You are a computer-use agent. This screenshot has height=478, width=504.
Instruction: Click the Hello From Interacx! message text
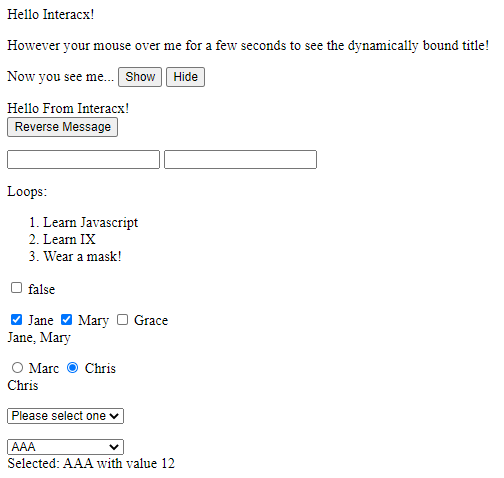pos(68,108)
